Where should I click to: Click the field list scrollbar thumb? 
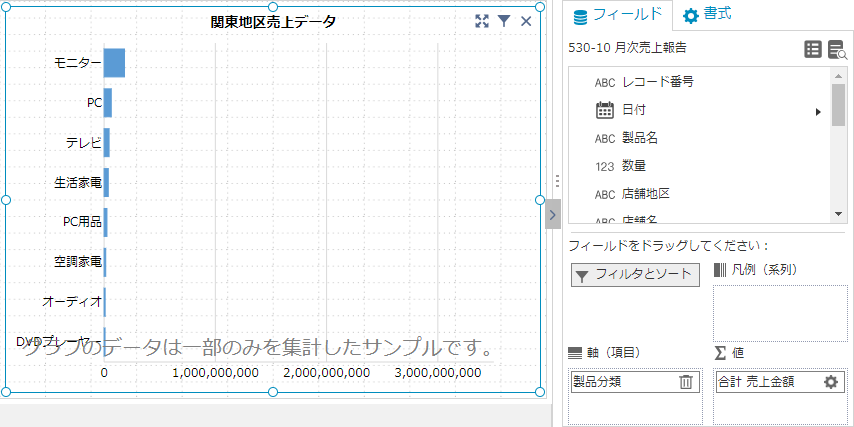tap(838, 105)
